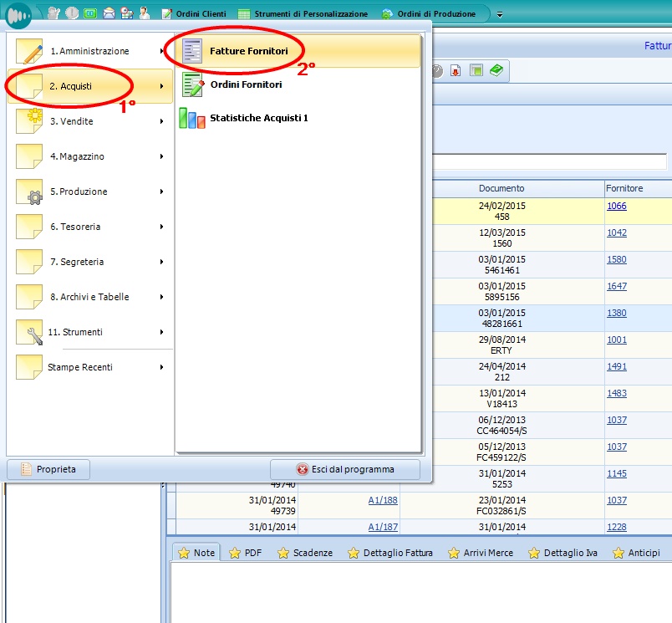Viewport: 672px width, 623px height.
Task: Open Fatture Fornitori from the submenu
Action: (248, 51)
